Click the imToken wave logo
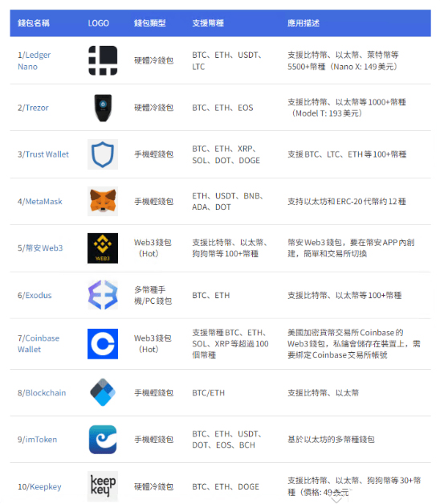 click(x=103, y=440)
